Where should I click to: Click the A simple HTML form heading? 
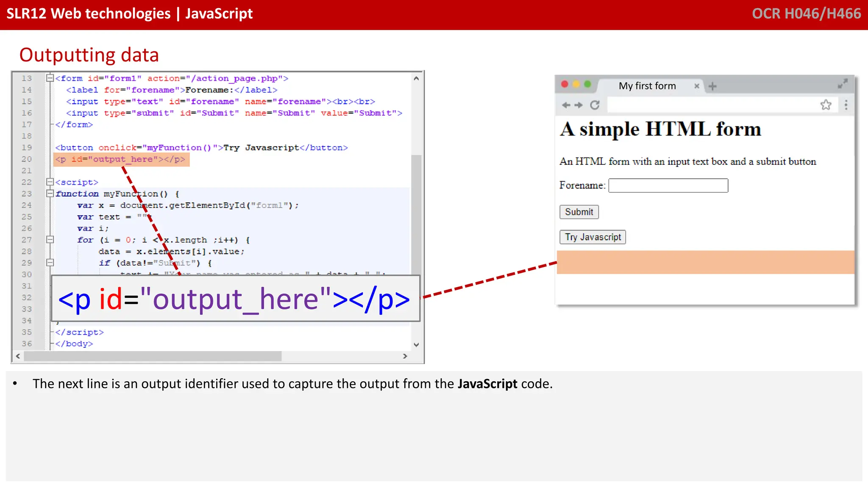(x=660, y=130)
